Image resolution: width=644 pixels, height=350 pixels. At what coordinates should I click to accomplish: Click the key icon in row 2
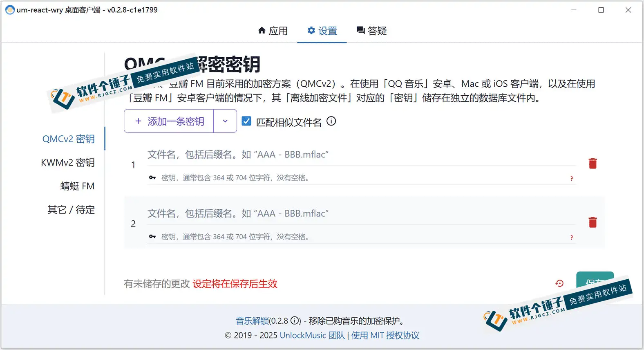tap(152, 237)
